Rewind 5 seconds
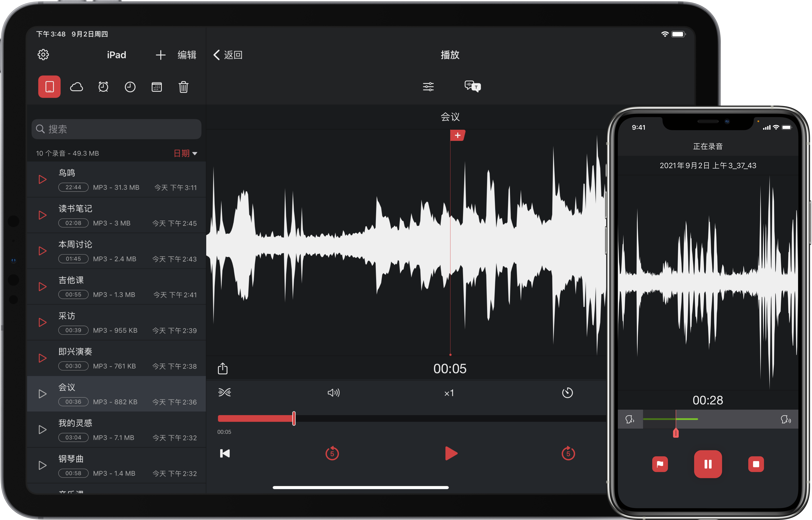Viewport: 812px width, 520px height. 332,454
